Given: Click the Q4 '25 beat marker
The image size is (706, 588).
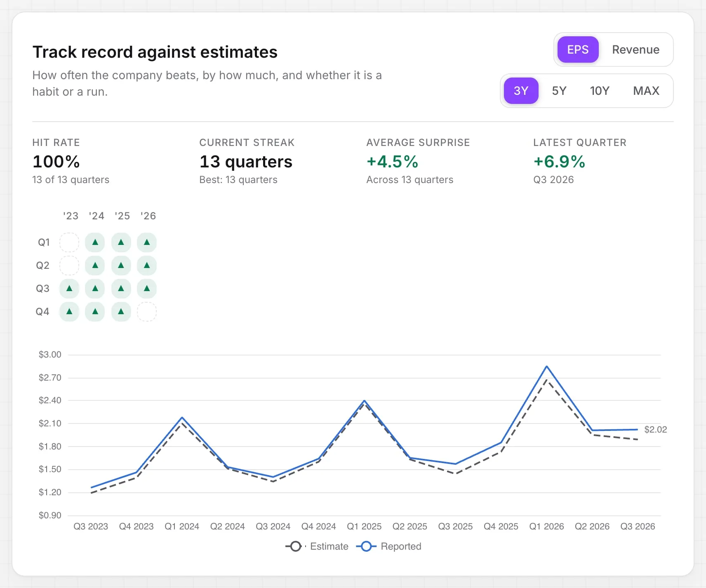Looking at the screenshot, I should pos(121,311).
